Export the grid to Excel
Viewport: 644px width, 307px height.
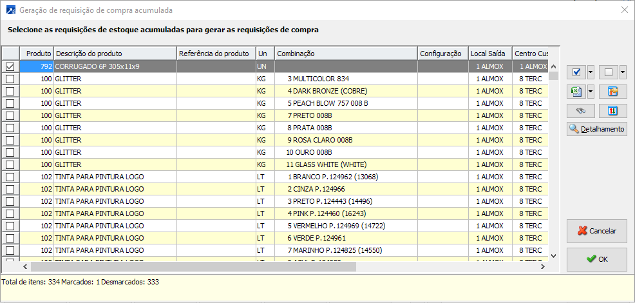(x=576, y=92)
